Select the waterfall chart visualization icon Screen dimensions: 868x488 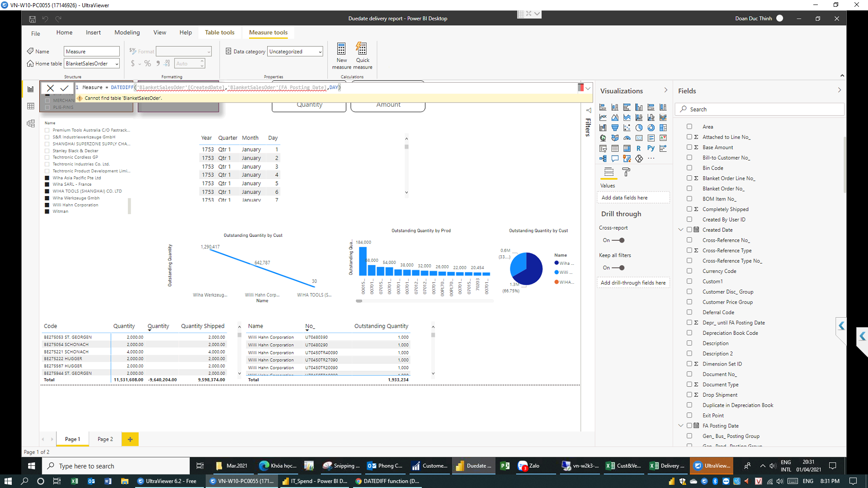point(603,128)
